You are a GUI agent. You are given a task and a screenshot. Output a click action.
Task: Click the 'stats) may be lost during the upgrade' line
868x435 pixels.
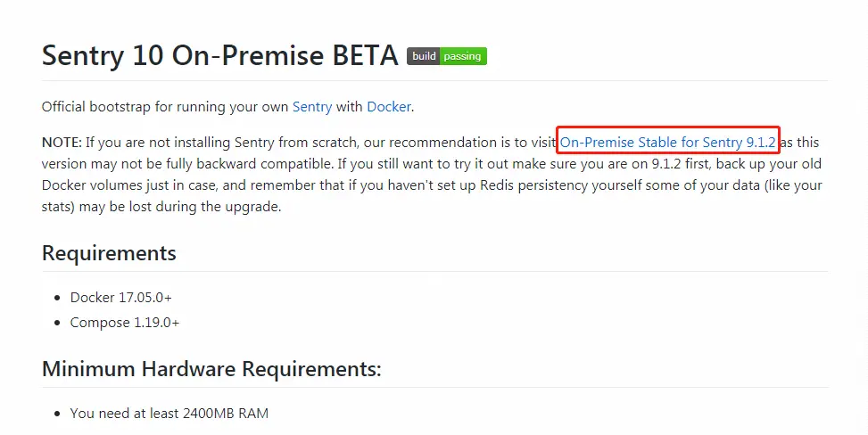click(x=161, y=207)
